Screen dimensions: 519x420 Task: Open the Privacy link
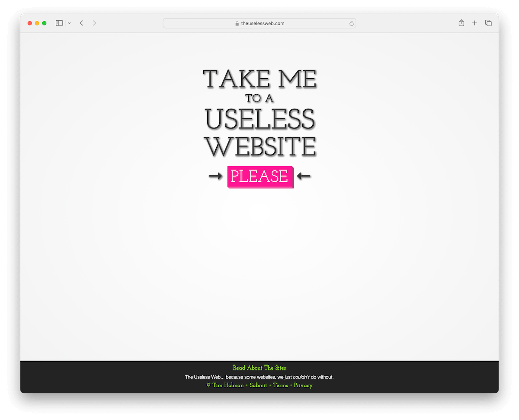pos(303,385)
